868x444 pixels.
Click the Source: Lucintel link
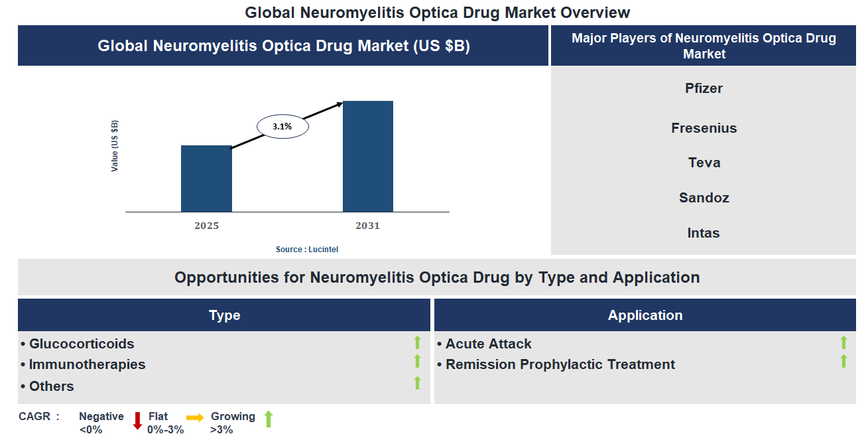point(308,249)
